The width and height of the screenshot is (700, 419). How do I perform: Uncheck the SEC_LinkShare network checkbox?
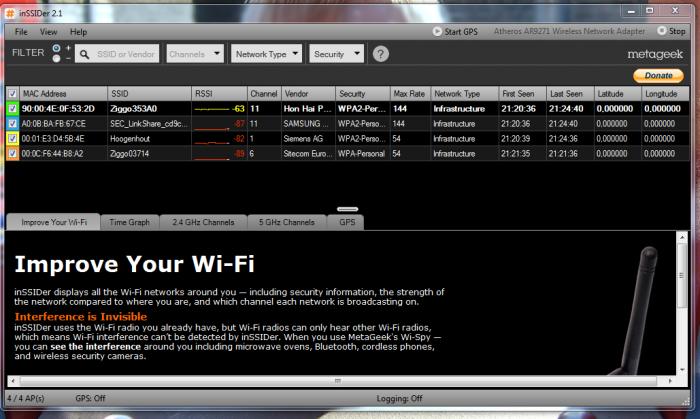[x=12, y=124]
